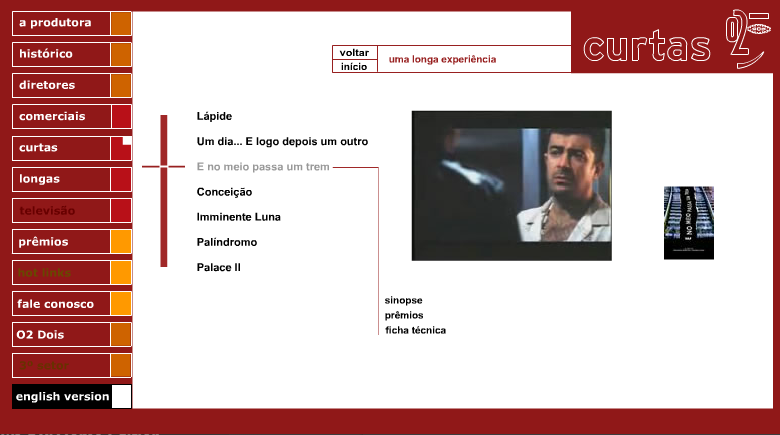Click the 'início' home button
The width and height of the screenshot is (780, 435).
click(354, 67)
